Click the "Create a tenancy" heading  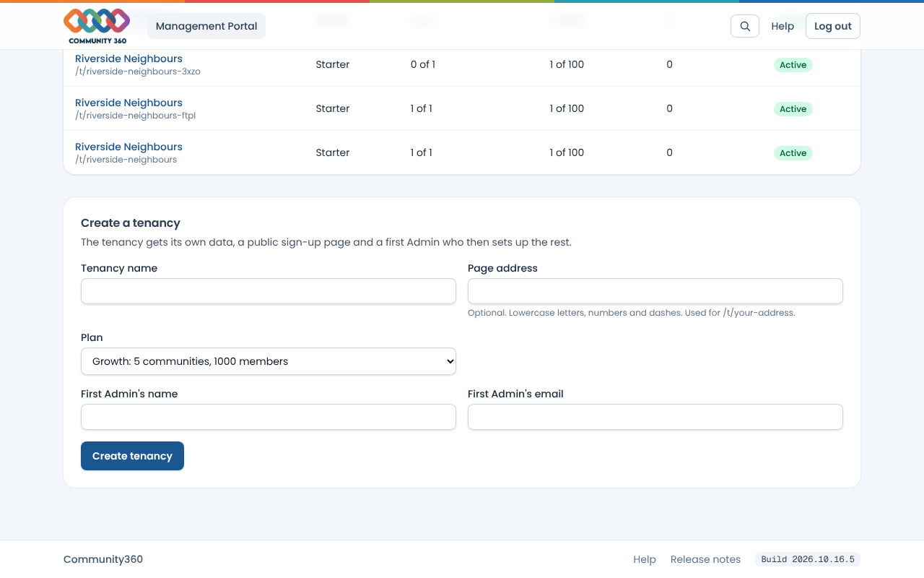(131, 223)
